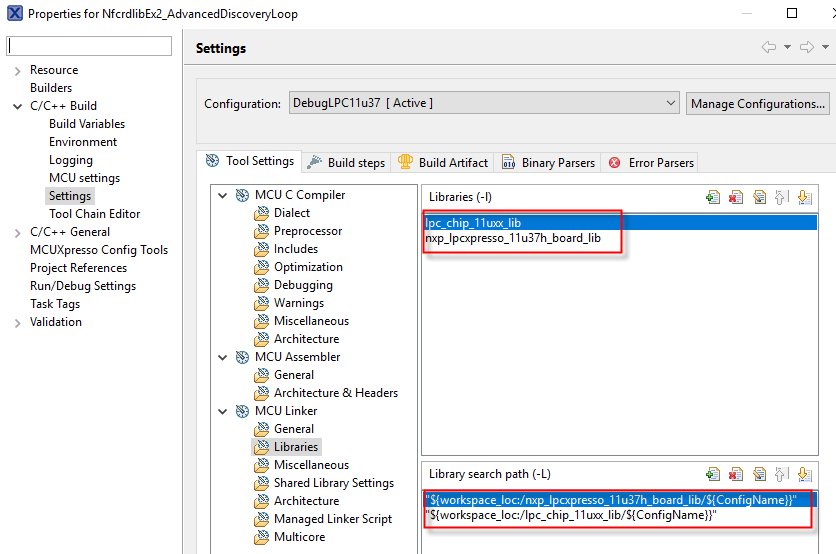Delete selected entry in Libraries (-l) toolbar
The height and width of the screenshot is (554, 836).
pyautogui.click(x=736, y=197)
